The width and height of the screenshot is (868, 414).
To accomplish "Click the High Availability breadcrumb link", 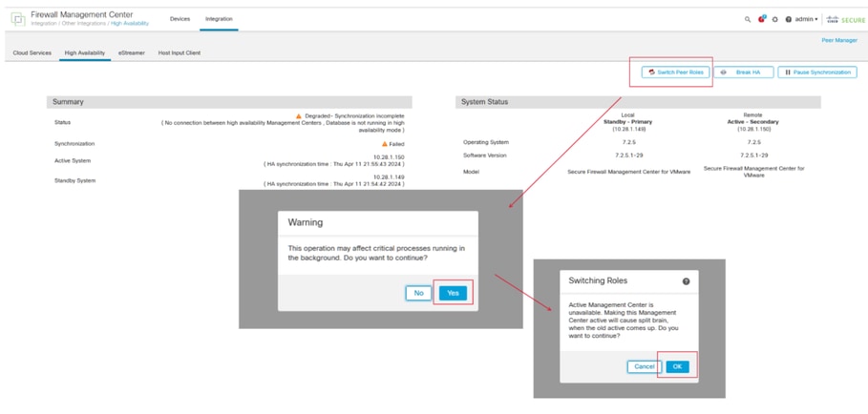I will point(130,24).
